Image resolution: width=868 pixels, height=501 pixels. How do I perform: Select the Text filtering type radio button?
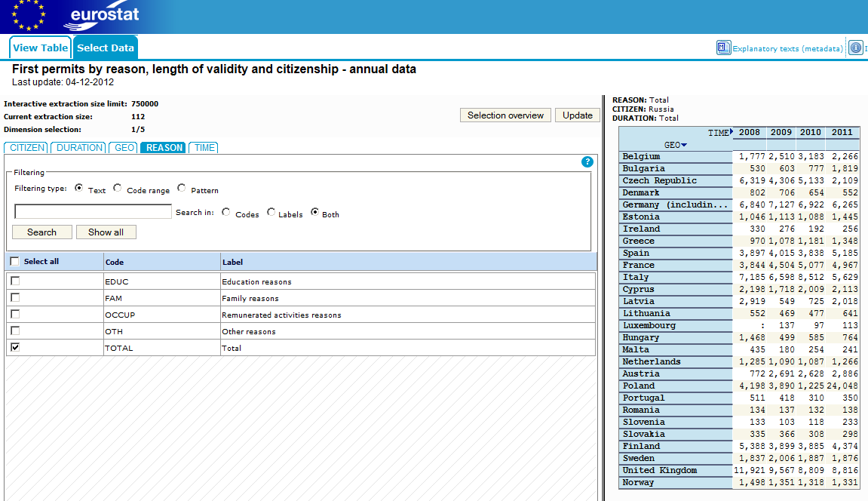(79, 188)
